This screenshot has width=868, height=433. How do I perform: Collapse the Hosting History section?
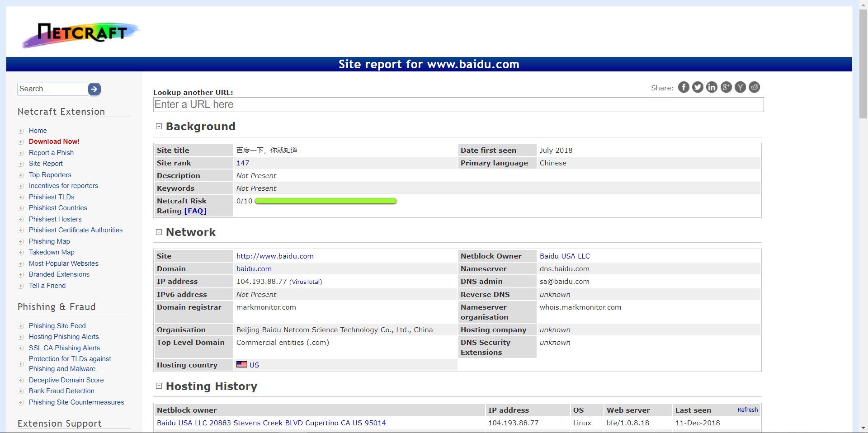point(159,386)
